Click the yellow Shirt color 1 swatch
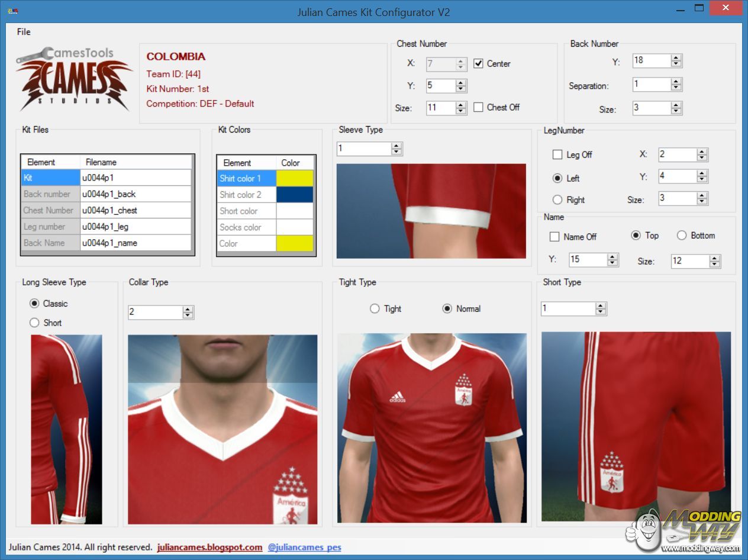Image resolution: width=748 pixels, height=560 pixels. pos(295,178)
